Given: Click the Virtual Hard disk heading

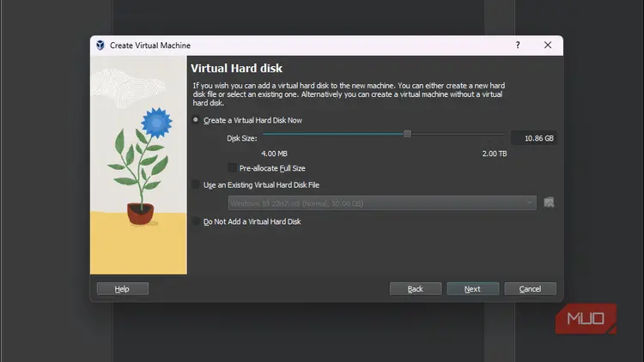Looking at the screenshot, I should [237, 68].
